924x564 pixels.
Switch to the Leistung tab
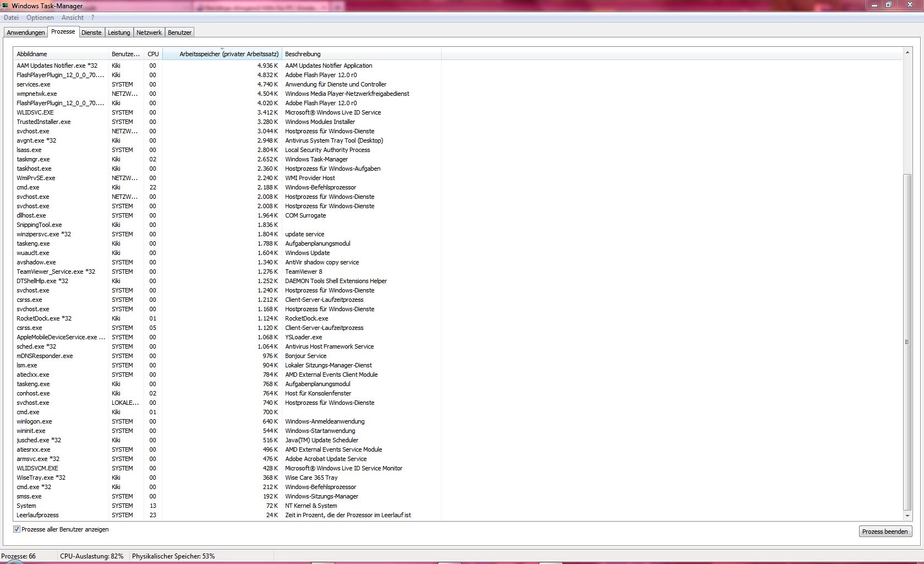[119, 32]
